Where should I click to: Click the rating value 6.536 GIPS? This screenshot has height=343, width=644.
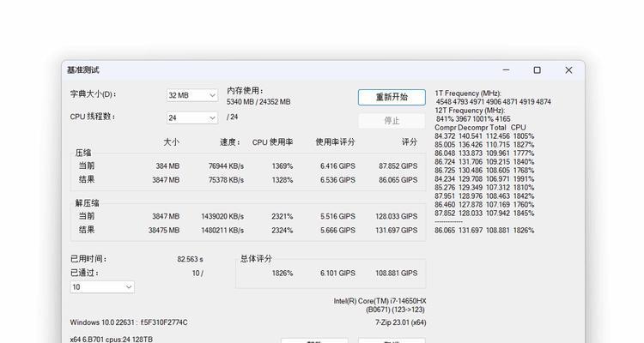[x=337, y=180]
